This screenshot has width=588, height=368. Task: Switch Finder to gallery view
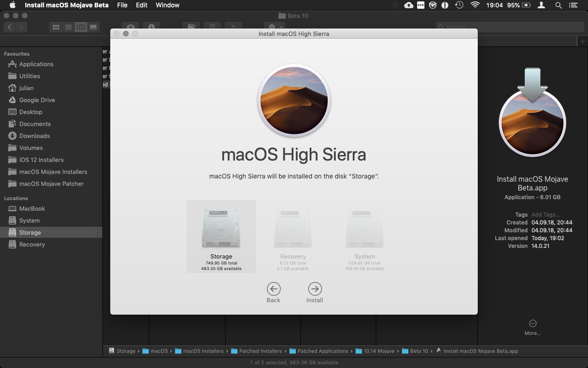[x=93, y=27]
